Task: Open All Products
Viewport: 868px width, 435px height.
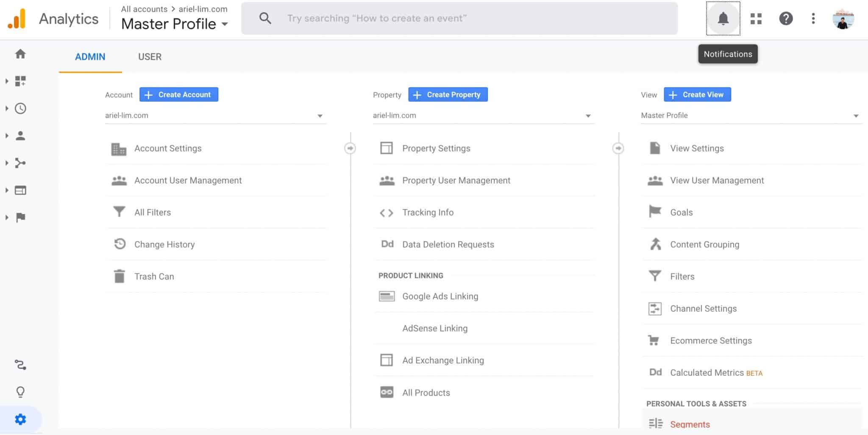Action: [484, 393]
